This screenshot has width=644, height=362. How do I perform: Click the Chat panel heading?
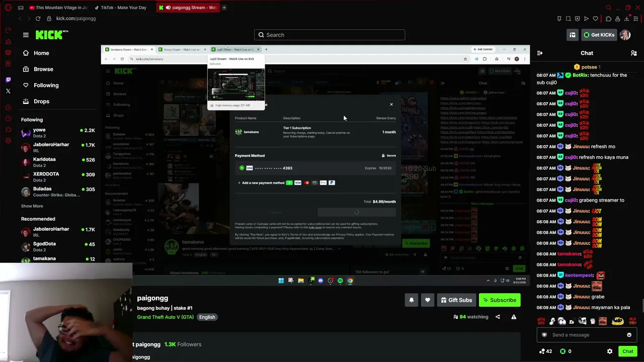click(587, 53)
